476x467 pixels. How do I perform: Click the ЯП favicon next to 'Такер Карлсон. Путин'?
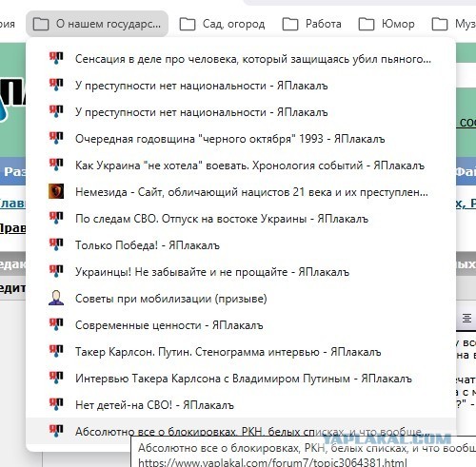tap(56, 351)
